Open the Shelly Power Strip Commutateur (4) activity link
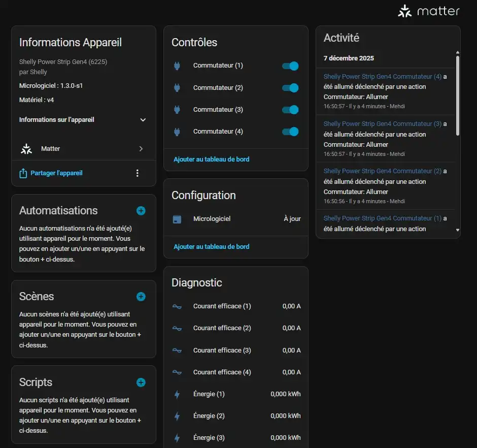477x448 pixels. (x=382, y=77)
